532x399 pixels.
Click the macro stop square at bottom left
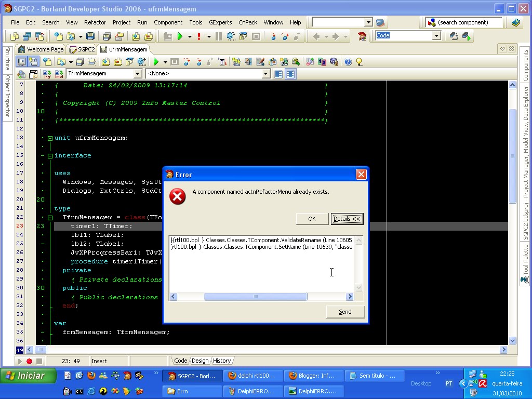(x=39, y=362)
